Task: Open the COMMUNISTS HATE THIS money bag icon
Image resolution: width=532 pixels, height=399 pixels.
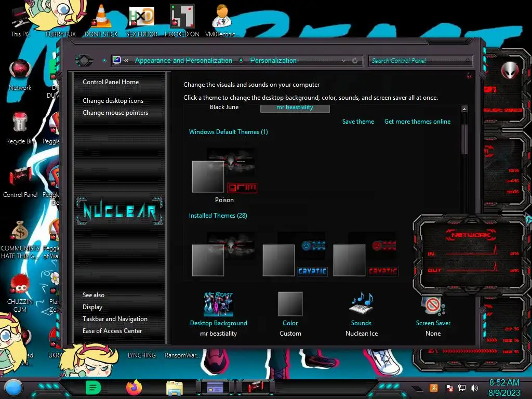Action: pos(20,240)
